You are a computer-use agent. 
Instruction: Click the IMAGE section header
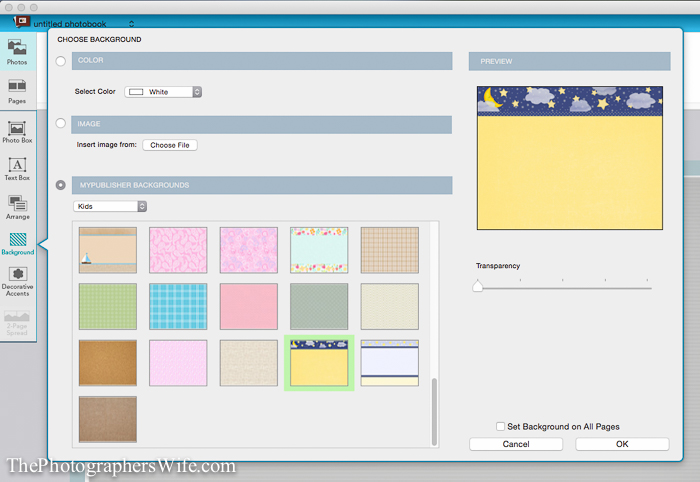[262, 125]
